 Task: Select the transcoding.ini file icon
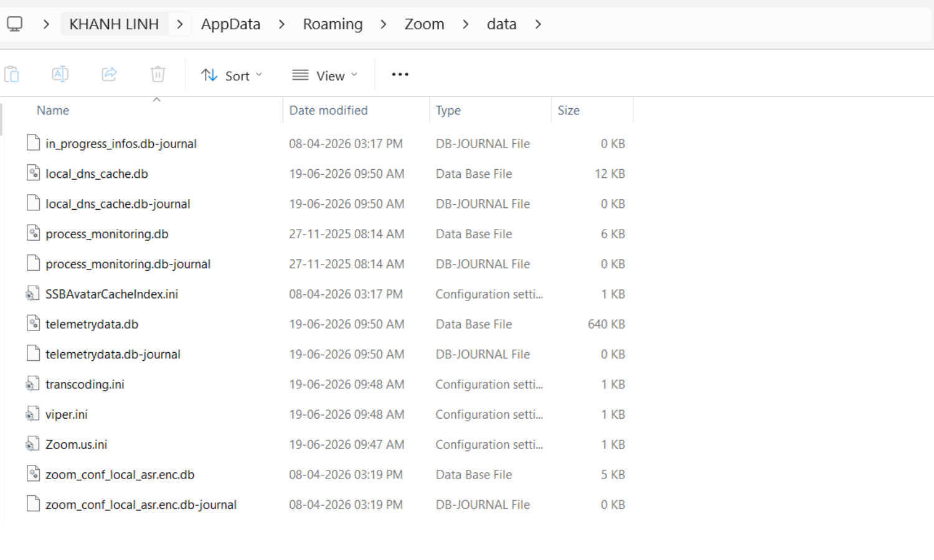tap(33, 384)
